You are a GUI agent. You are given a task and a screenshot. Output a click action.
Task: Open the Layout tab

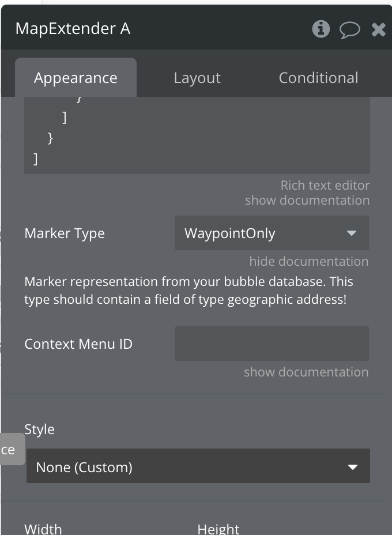[197, 78]
